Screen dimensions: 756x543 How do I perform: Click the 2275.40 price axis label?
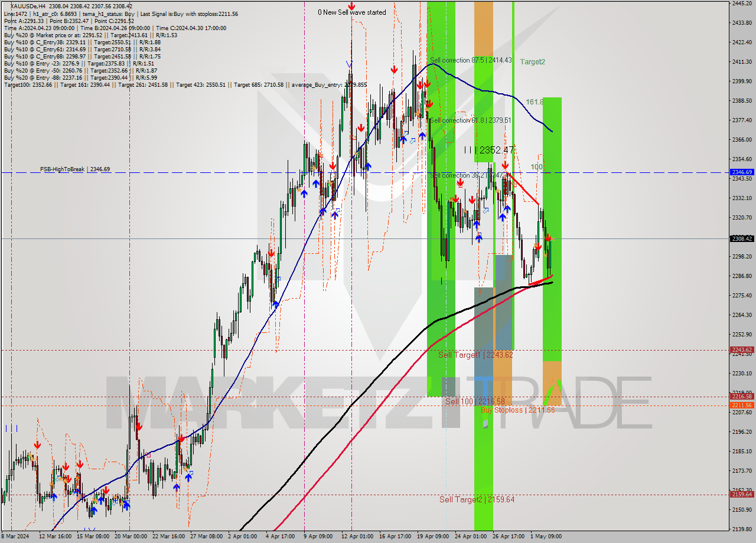pos(742,296)
